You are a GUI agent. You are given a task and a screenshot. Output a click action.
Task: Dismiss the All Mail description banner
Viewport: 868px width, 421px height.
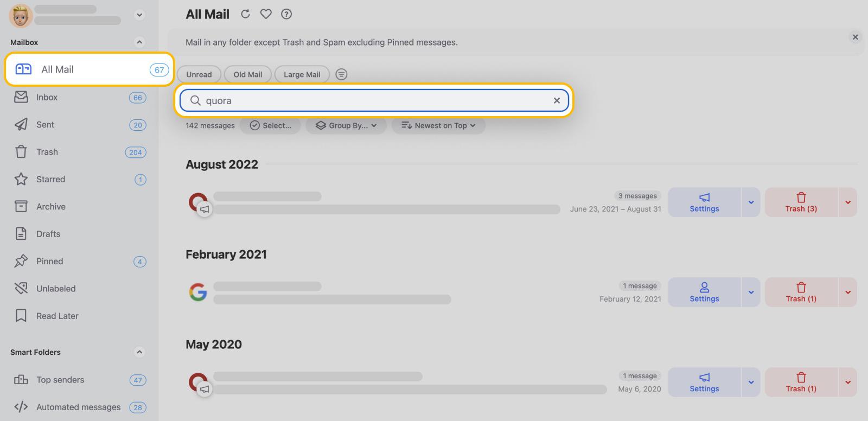(x=856, y=37)
